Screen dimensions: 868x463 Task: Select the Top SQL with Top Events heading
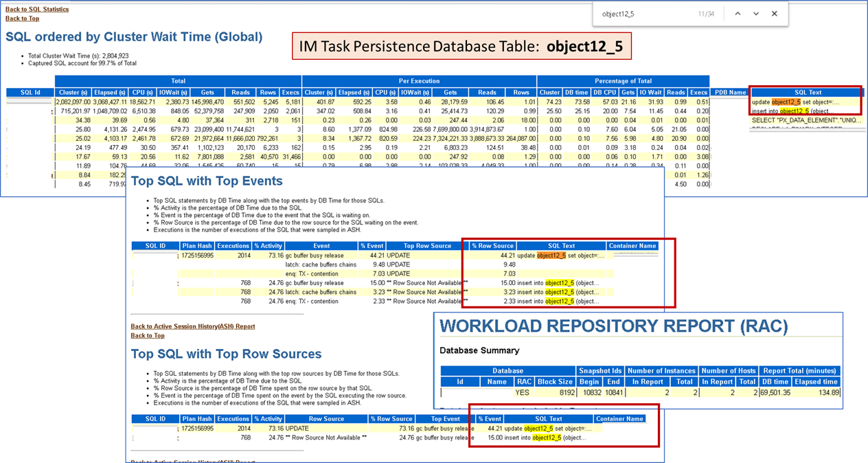pyautogui.click(x=207, y=181)
